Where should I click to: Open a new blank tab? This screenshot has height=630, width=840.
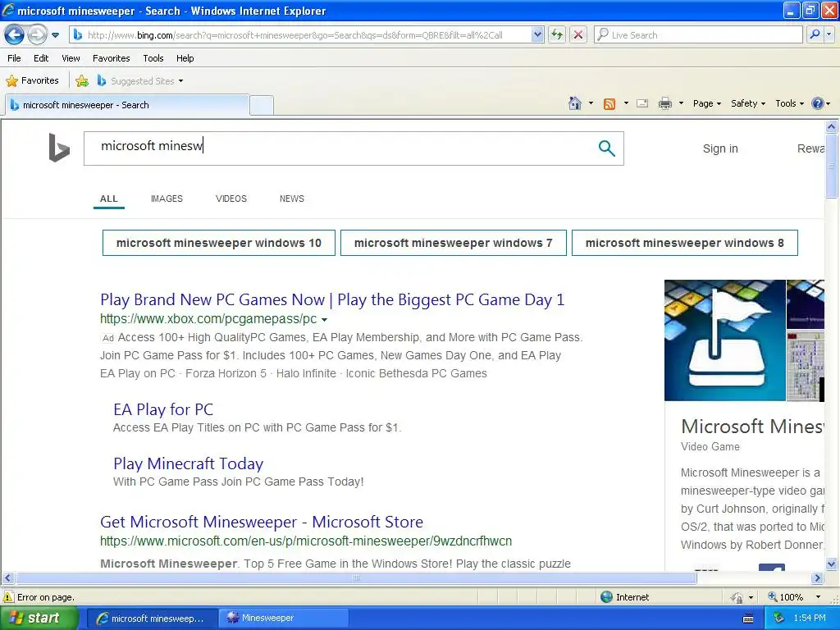click(262, 105)
